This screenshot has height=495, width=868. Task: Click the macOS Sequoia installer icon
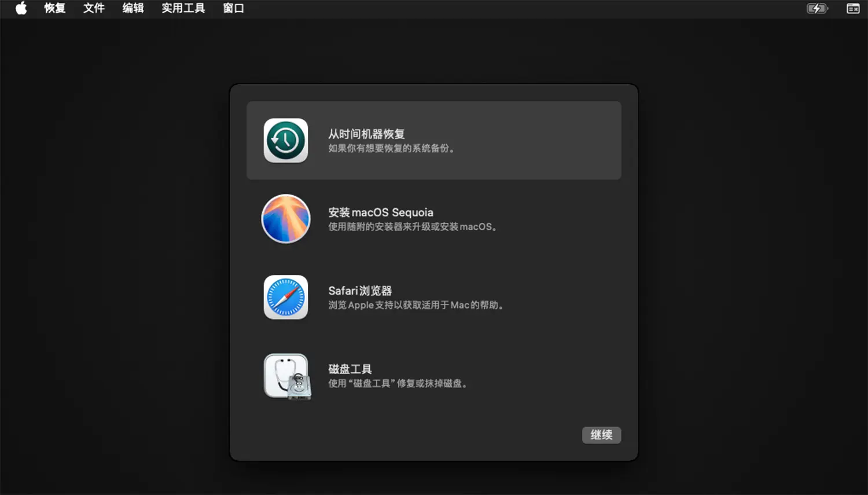click(x=286, y=219)
